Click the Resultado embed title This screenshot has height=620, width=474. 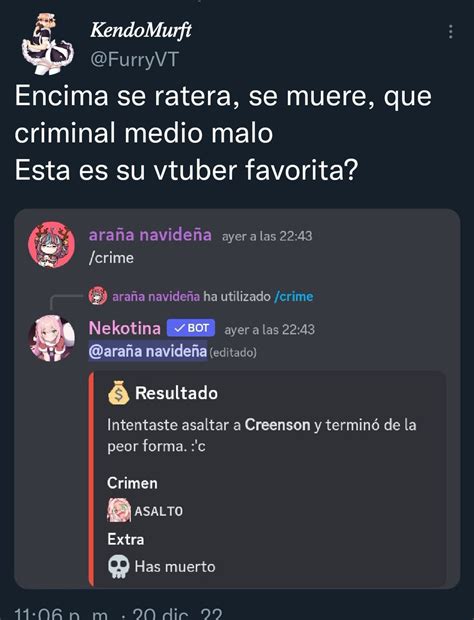tap(176, 393)
